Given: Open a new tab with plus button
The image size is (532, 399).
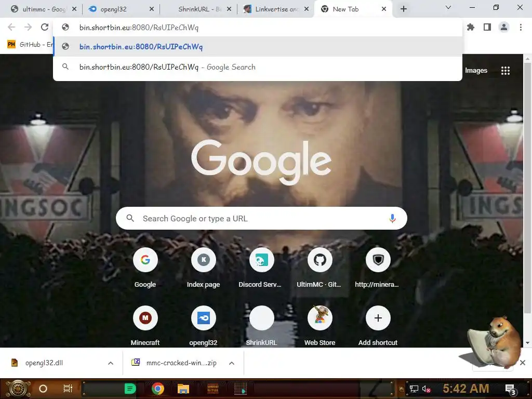Looking at the screenshot, I should pos(403,9).
